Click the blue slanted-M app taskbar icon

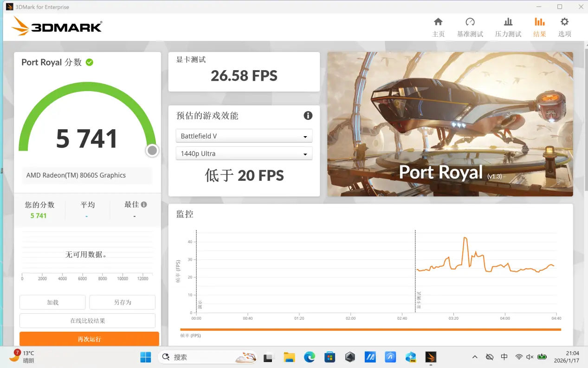[370, 357]
